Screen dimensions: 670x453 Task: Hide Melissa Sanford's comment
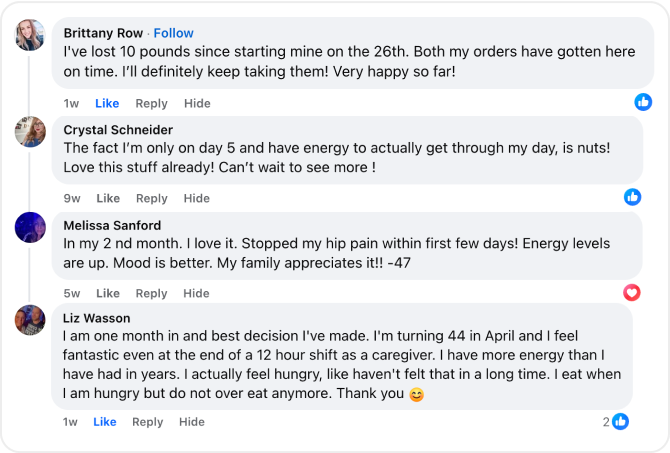(x=196, y=293)
